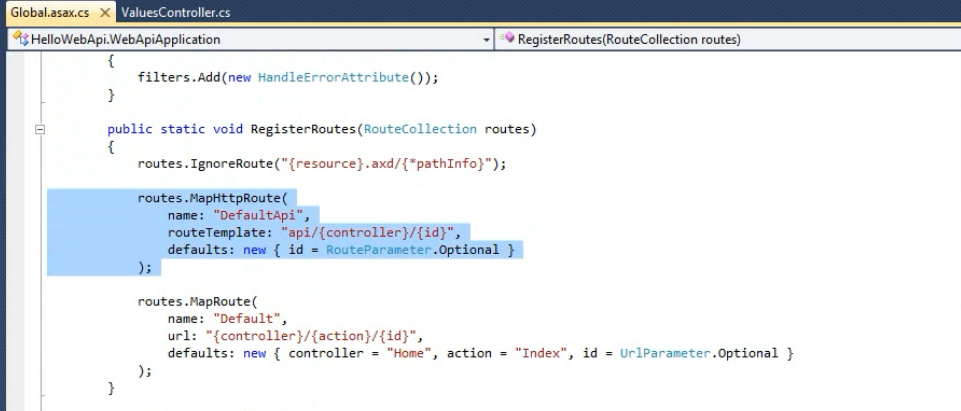Click the "api/{controller}/{id}" route template

tap(367, 232)
